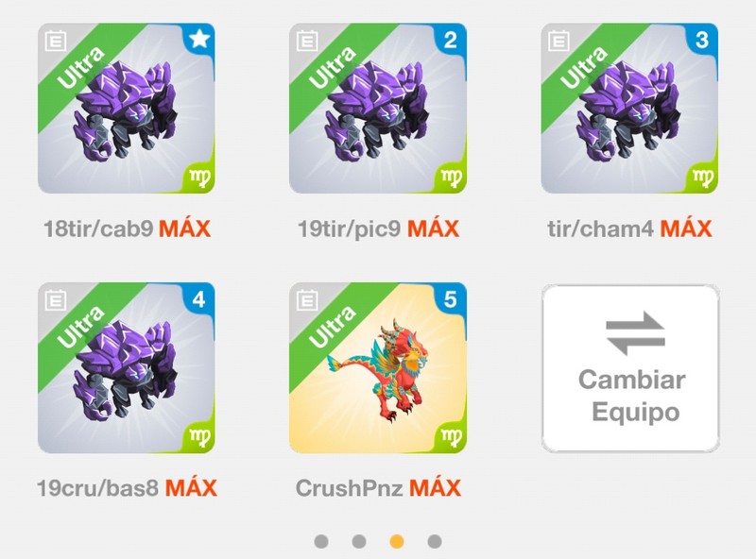Select the red dragon monster card
Screen dimensions: 756x559
point(378,367)
